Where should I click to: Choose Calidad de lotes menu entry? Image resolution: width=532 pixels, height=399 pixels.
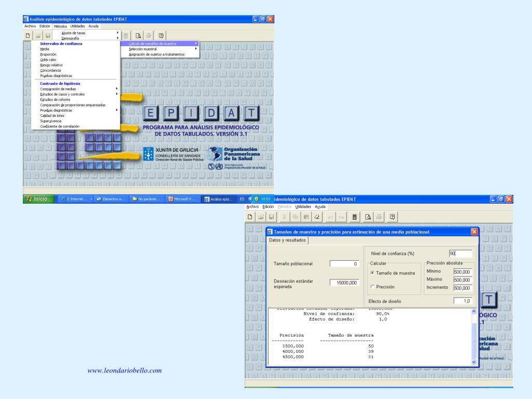pyautogui.click(x=75, y=116)
